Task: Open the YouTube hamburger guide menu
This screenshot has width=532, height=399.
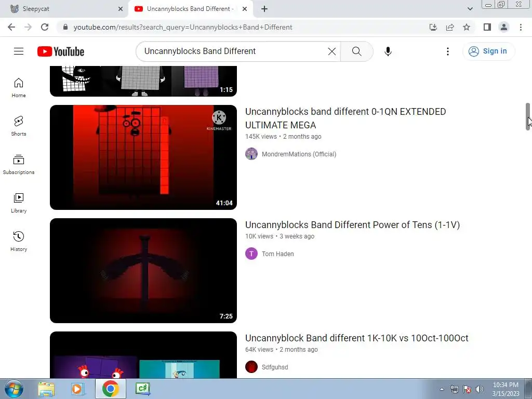Action: tap(19, 51)
